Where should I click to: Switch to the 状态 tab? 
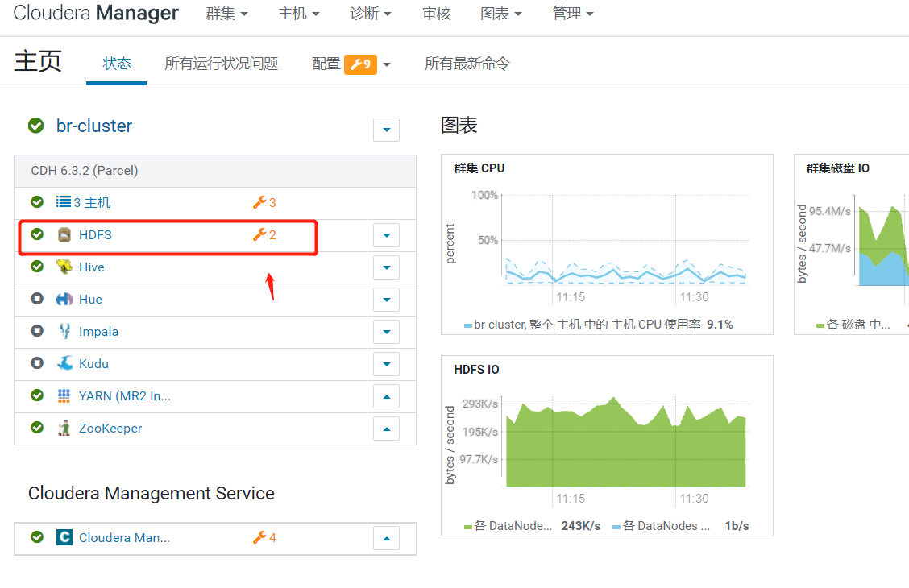(117, 63)
